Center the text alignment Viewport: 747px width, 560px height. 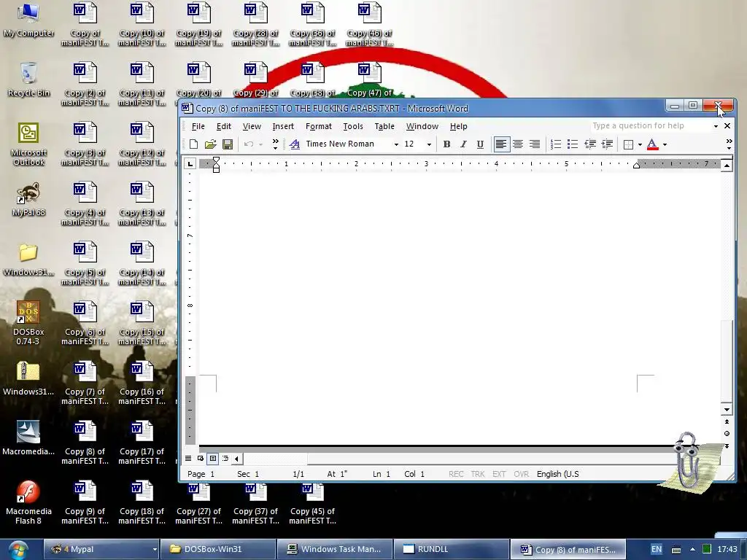(518, 144)
